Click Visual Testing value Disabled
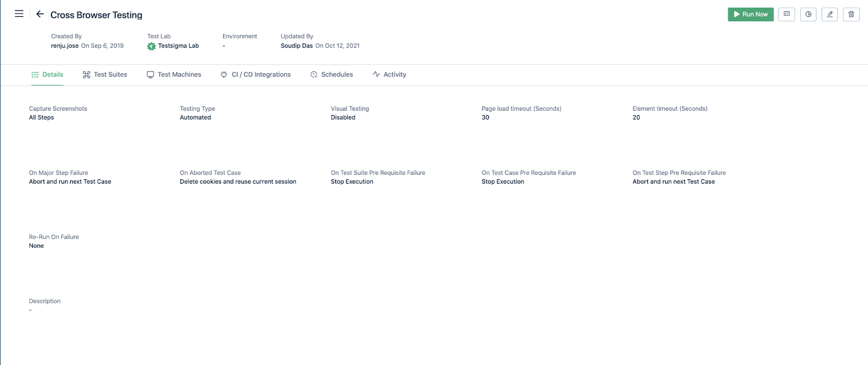868x365 pixels. click(x=343, y=117)
